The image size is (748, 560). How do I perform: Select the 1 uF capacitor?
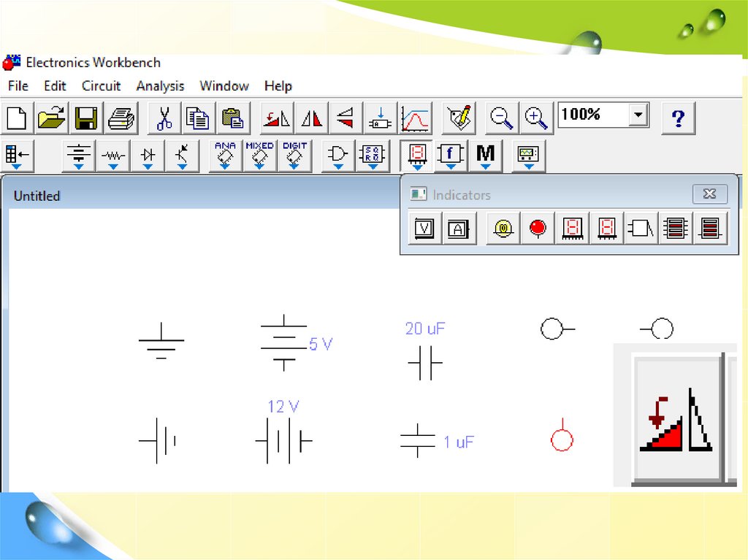[417, 441]
